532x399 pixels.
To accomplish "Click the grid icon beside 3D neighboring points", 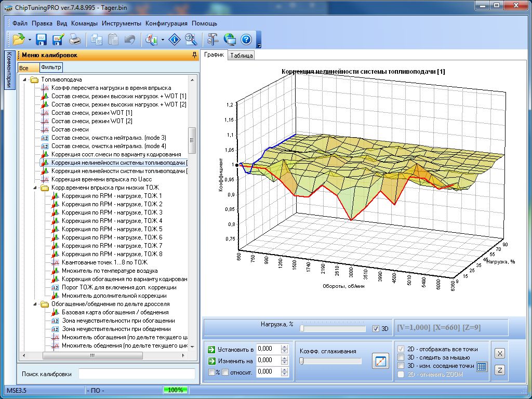I will 482,366.
